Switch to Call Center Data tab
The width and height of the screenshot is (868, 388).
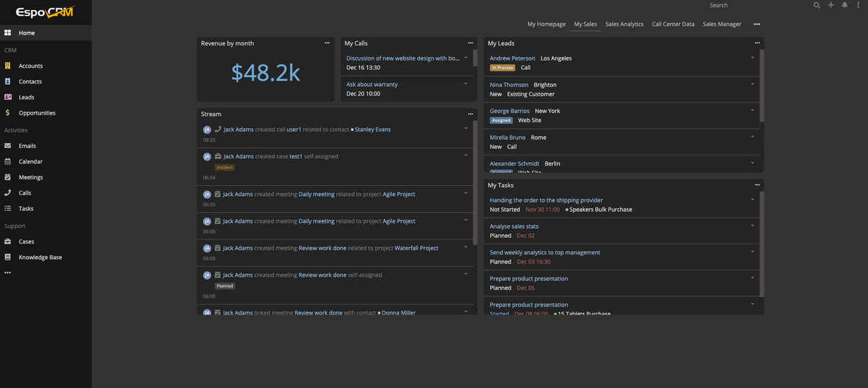coord(673,24)
